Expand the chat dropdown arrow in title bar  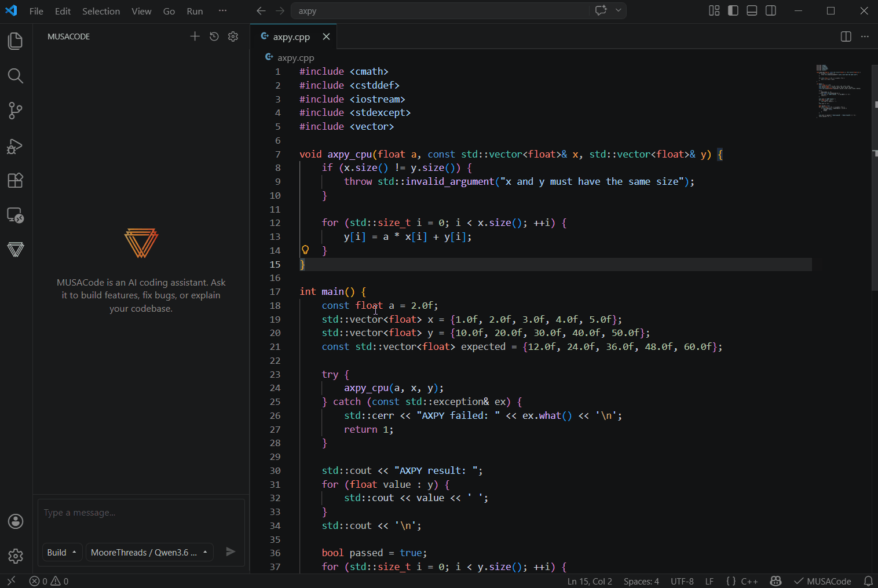tap(619, 10)
